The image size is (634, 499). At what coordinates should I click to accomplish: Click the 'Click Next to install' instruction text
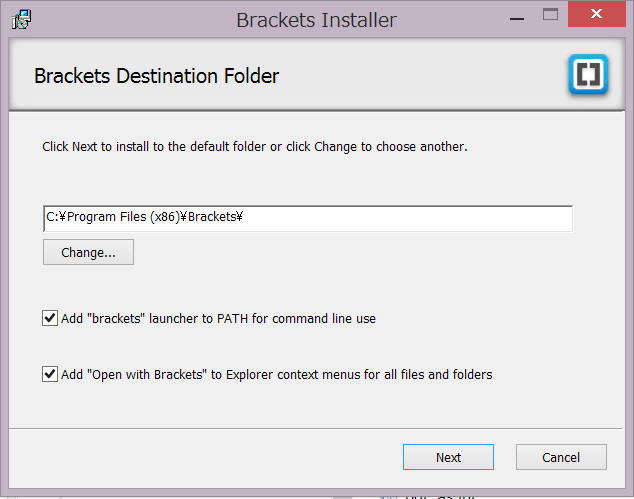255,146
